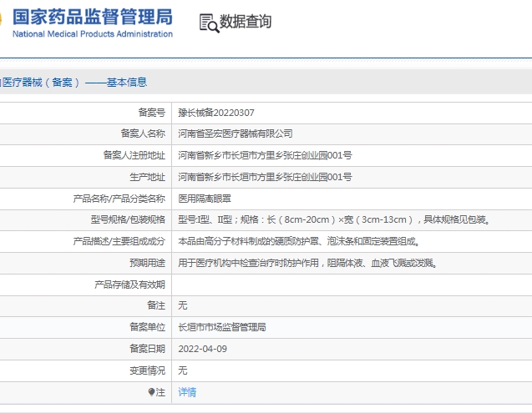532x413 pixels.
Task: Select the date 2022-04-09
Action: [x=203, y=349]
